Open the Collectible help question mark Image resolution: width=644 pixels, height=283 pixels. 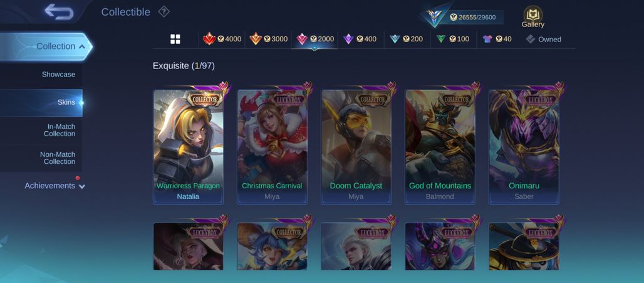[x=164, y=12]
